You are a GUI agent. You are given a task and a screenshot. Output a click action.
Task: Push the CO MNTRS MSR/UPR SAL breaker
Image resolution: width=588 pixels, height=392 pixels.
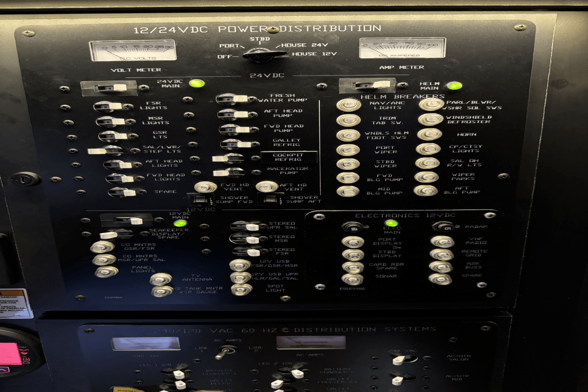(x=104, y=259)
